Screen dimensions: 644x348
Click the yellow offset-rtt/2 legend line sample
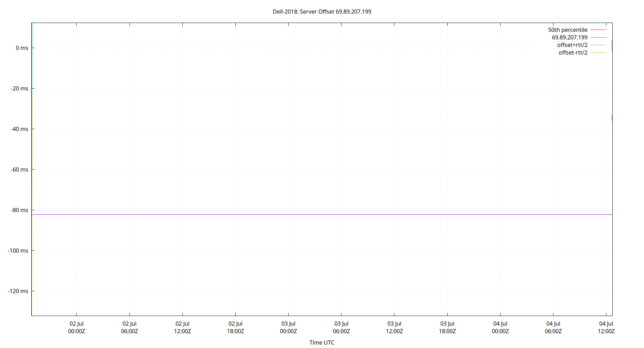[598, 53]
